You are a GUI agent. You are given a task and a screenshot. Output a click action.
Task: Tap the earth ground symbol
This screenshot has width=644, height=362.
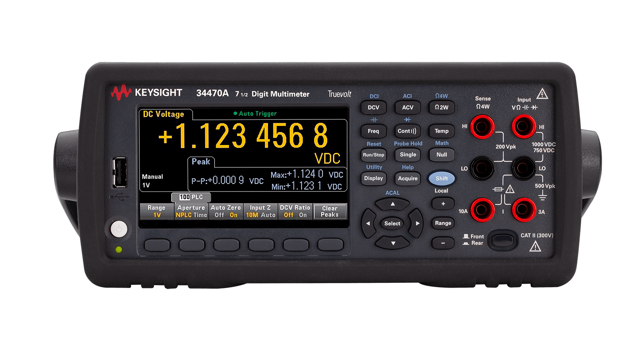pos(543,196)
